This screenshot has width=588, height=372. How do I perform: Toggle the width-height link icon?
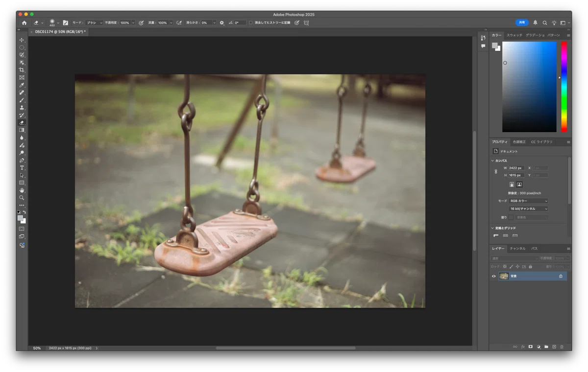[496, 171]
